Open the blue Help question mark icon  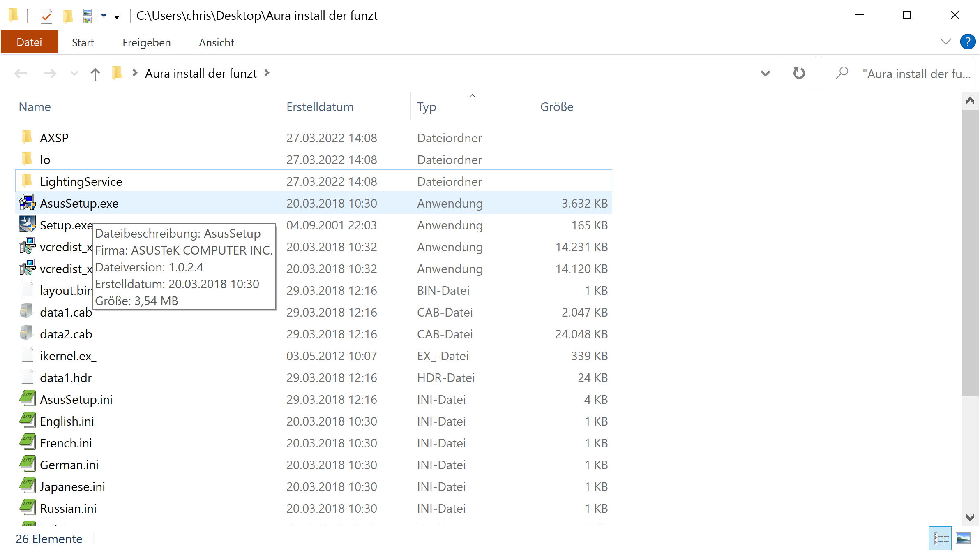(x=968, y=42)
